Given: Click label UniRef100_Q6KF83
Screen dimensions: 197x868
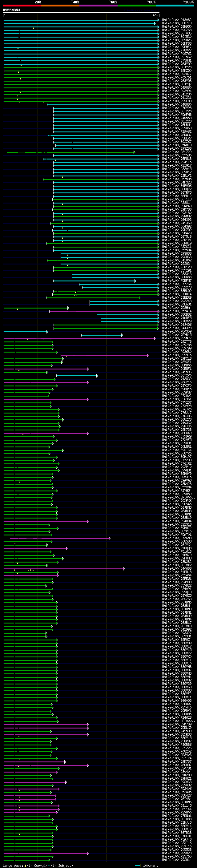Looking at the screenshot, I should coord(177,43).
